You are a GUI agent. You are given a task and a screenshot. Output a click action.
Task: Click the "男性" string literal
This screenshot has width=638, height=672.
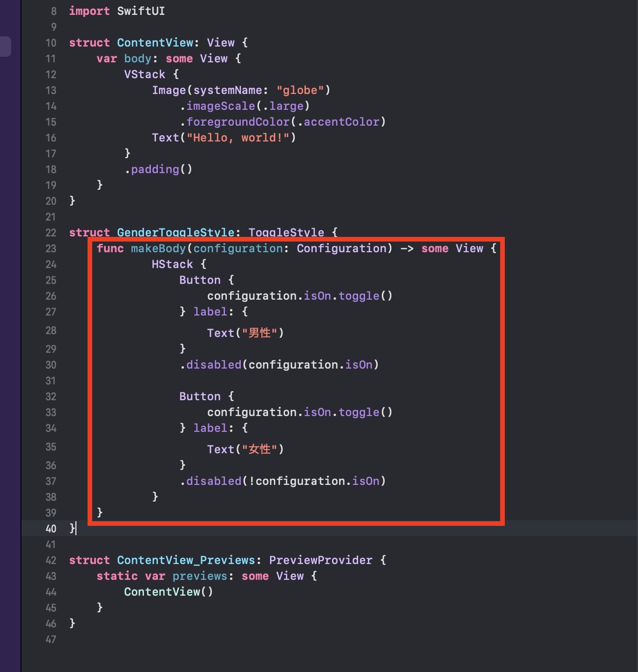[x=259, y=333]
